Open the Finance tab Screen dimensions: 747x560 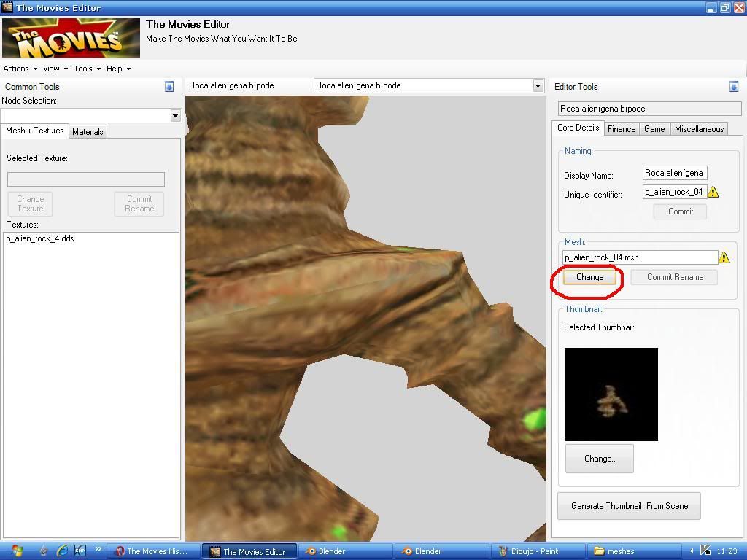pos(622,129)
